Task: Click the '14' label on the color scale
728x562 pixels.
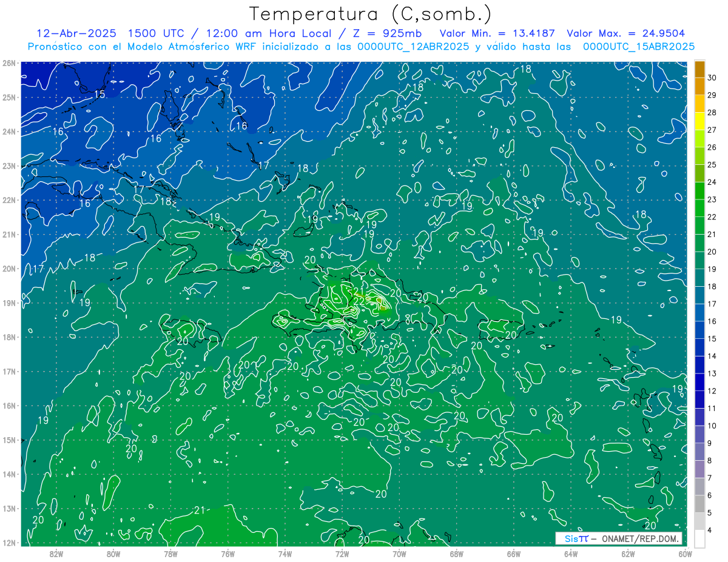Action: 712,356
